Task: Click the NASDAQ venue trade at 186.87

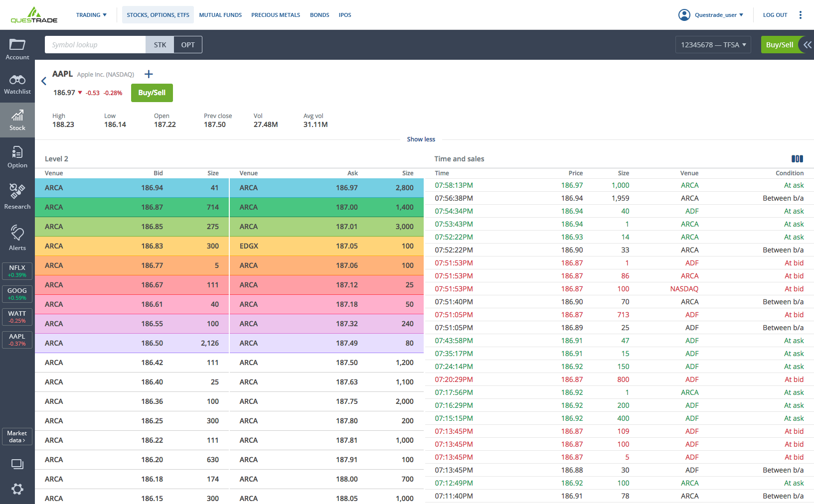Action: [x=620, y=289]
